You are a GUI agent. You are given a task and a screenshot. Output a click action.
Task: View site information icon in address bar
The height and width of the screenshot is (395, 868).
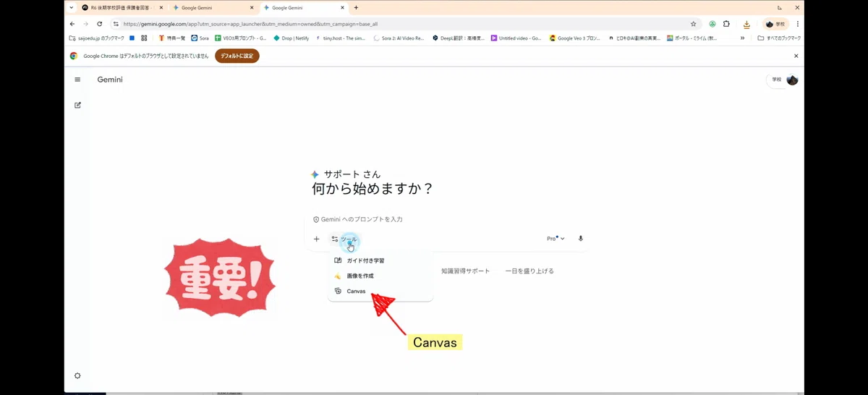(x=116, y=24)
